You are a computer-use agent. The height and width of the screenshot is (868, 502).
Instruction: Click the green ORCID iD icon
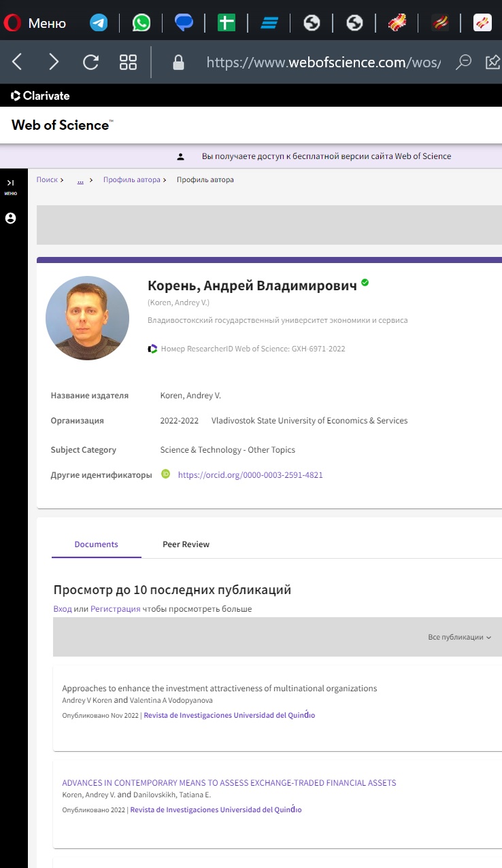[165, 474]
